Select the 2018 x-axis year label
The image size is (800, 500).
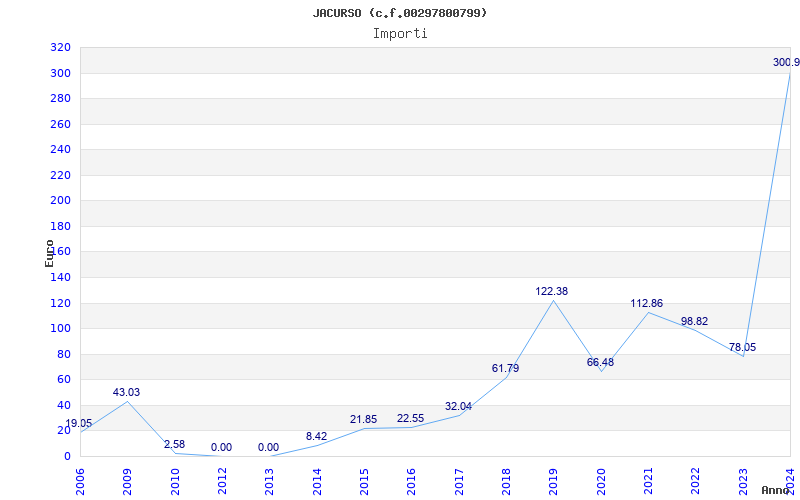click(x=506, y=482)
